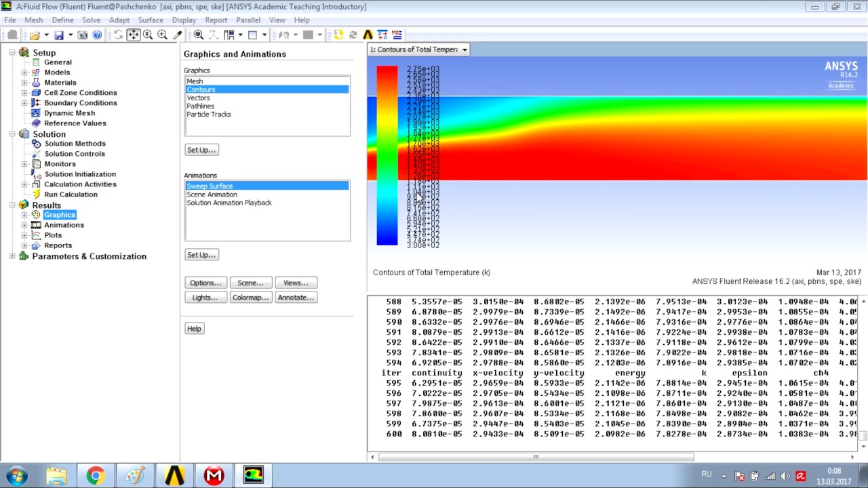Select the rotate view tool icon

[x=118, y=35]
